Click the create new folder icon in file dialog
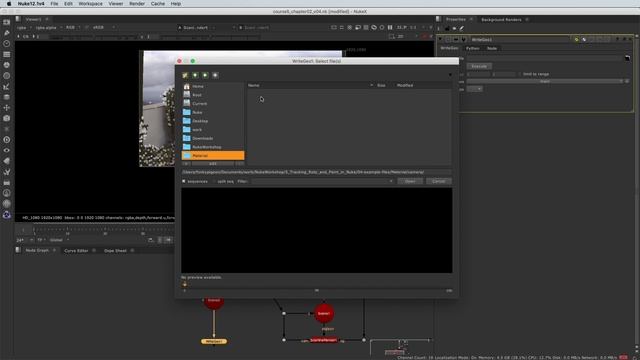The image size is (640, 360). [185, 75]
